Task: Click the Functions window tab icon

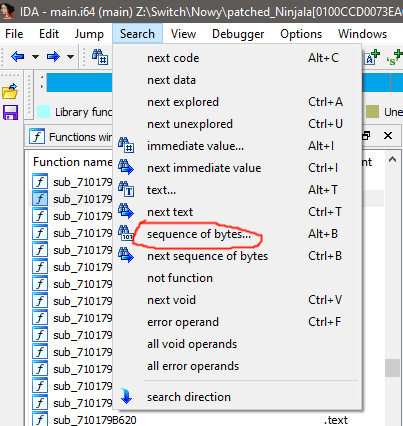Action: point(37,137)
